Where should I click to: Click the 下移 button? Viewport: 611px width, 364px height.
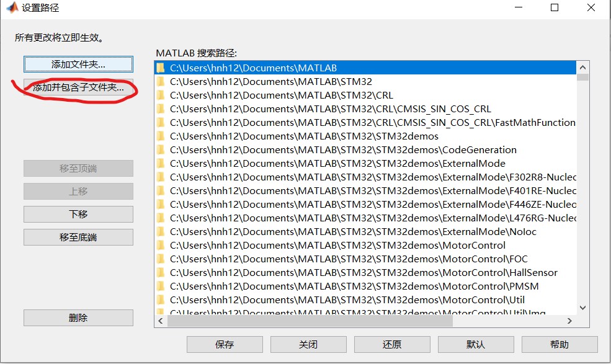tap(78, 214)
